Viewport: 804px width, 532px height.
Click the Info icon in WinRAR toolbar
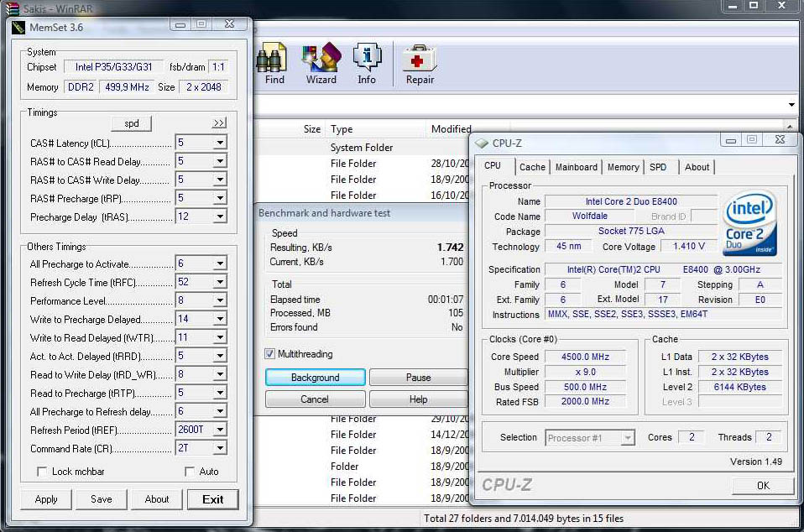tap(367, 63)
